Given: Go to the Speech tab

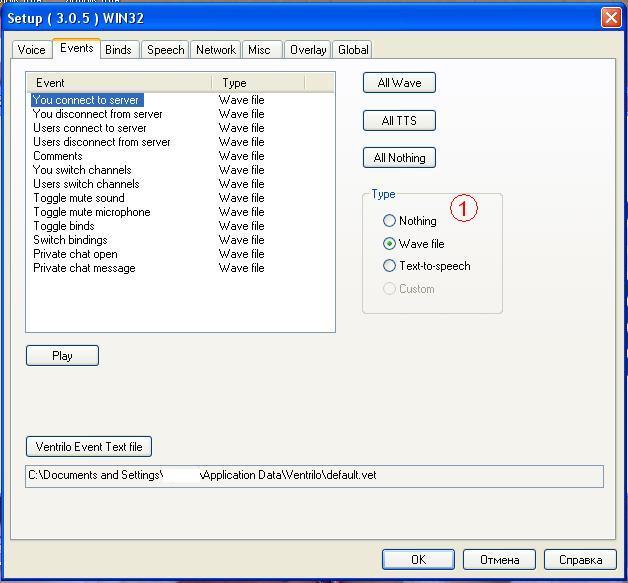Looking at the screenshot, I should [165, 50].
